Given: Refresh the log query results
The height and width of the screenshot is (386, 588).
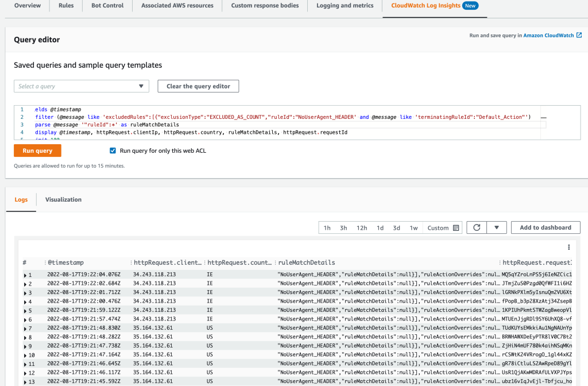Looking at the screenshot, I should 476,227.
